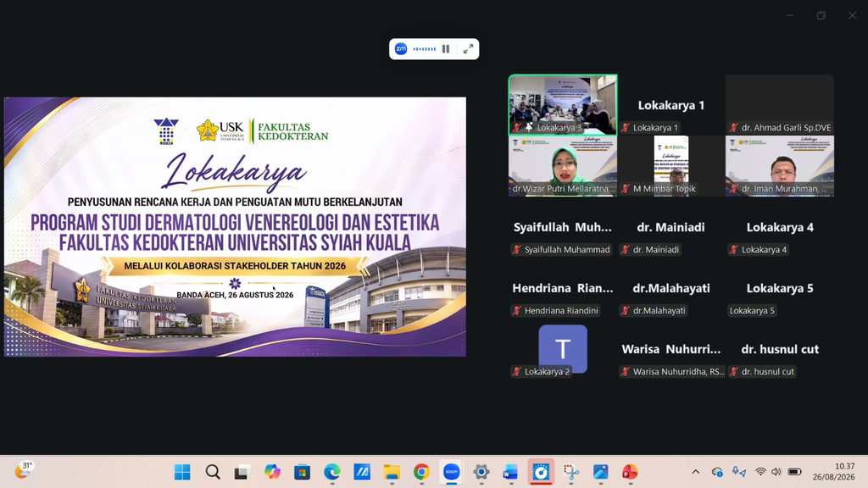Click muted mic beside dr. Ahmad Garli
The image size is (868, 488).
(x=734, y=127)
